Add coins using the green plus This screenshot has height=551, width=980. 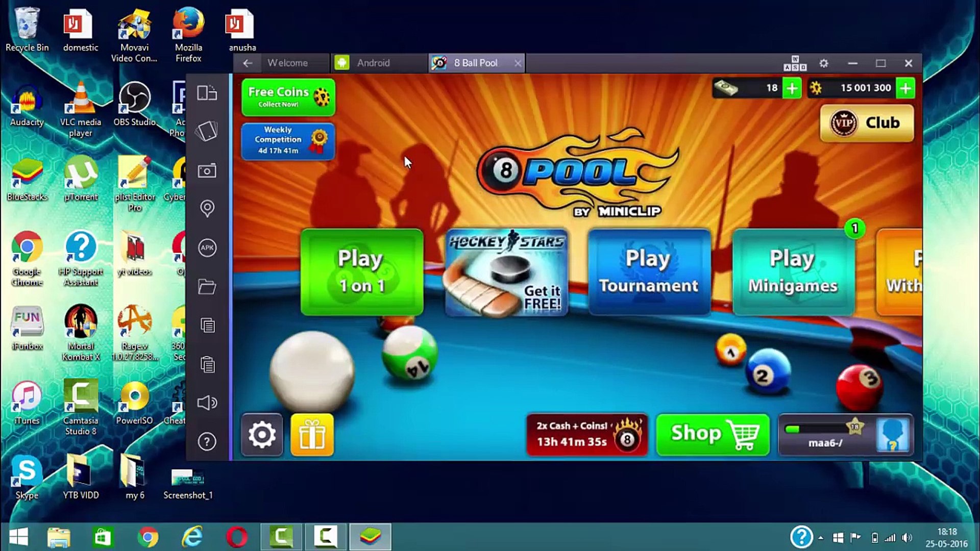click(905, 88)
